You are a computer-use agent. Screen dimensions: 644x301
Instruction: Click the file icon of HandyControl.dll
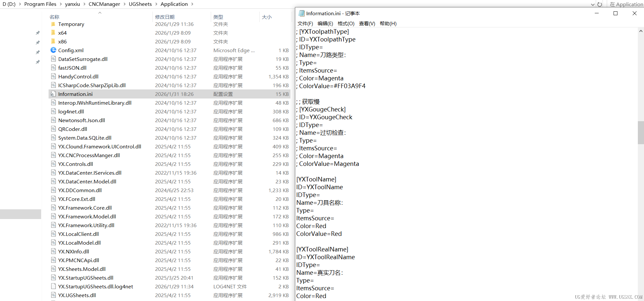pyautogui.click(x=53, y=76)
